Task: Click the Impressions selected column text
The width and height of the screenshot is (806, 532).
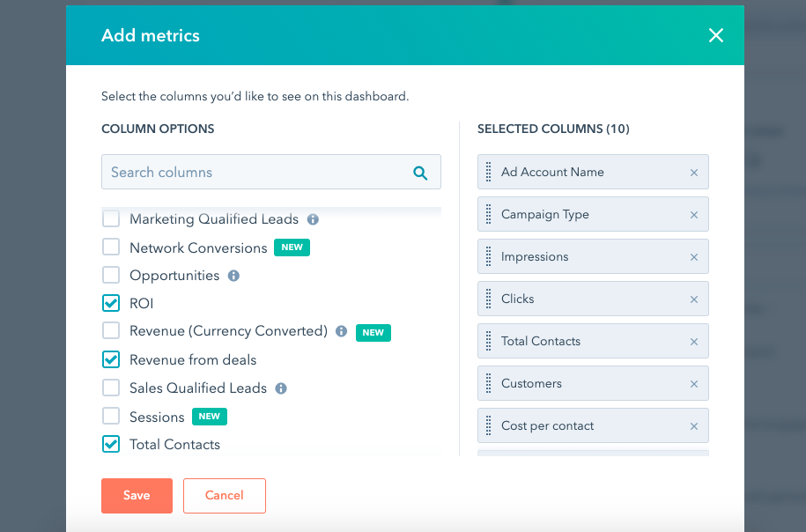Action: (x=535, y=256)
